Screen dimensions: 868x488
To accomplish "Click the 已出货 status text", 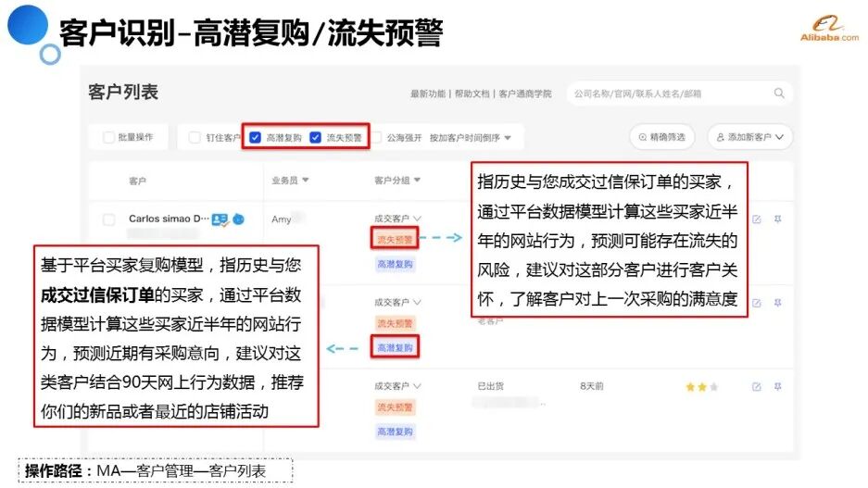I will 490,385.
